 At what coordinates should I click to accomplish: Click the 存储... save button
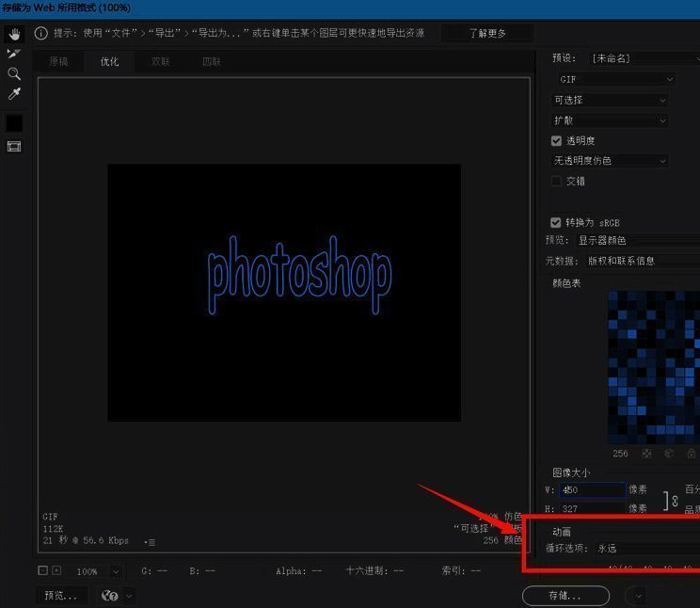click(565, 596)
